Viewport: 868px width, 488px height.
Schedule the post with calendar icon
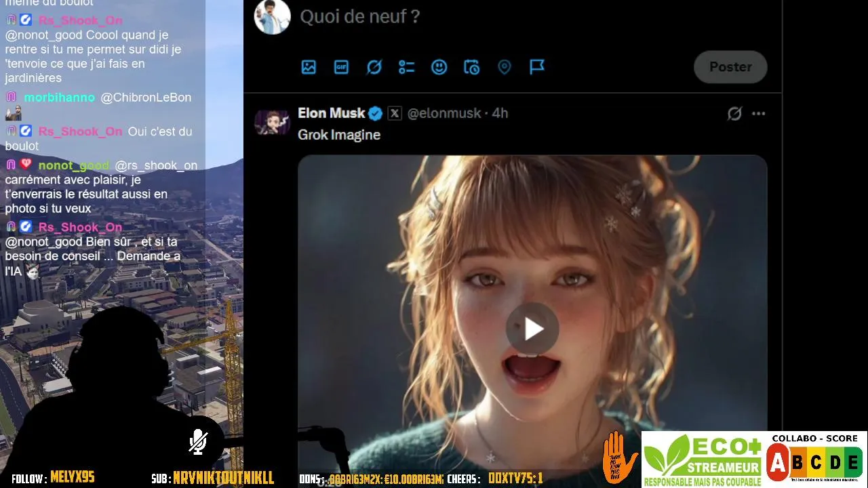click(472, 67)
